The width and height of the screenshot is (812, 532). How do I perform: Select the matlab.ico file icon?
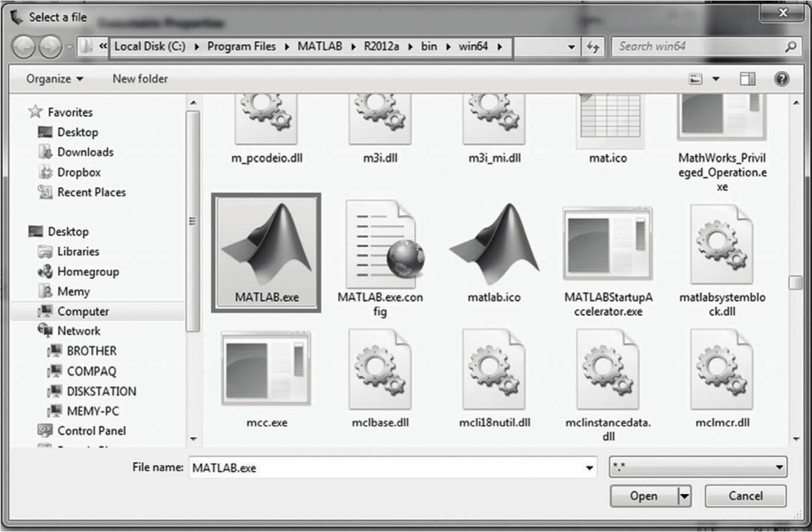tap(494, 244)
